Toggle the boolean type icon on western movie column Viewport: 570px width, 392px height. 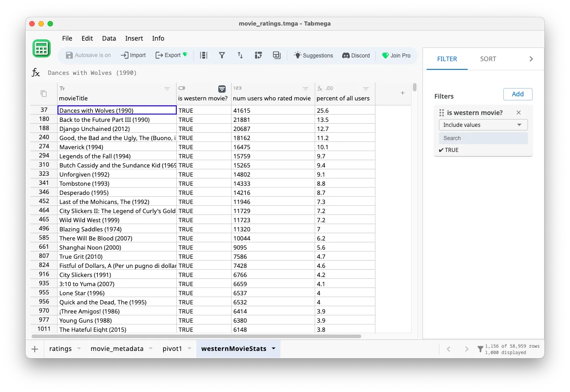point(181,88)
